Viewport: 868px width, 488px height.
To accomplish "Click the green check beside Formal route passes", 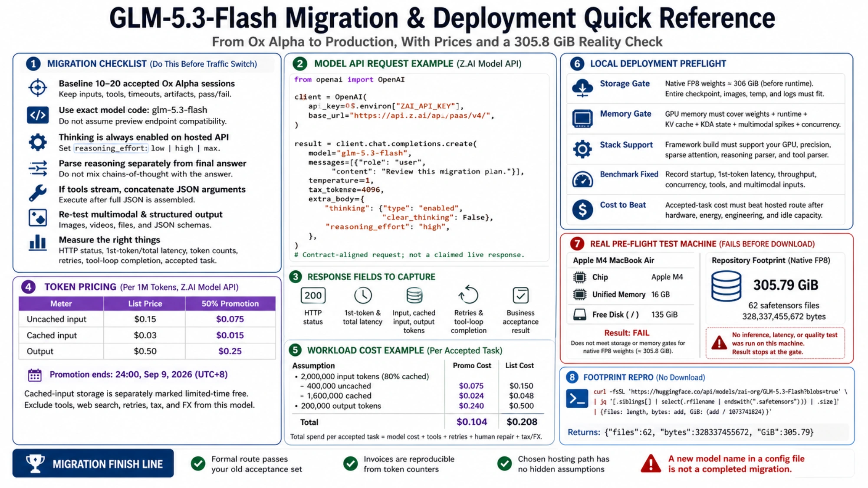I will (198, 464).
